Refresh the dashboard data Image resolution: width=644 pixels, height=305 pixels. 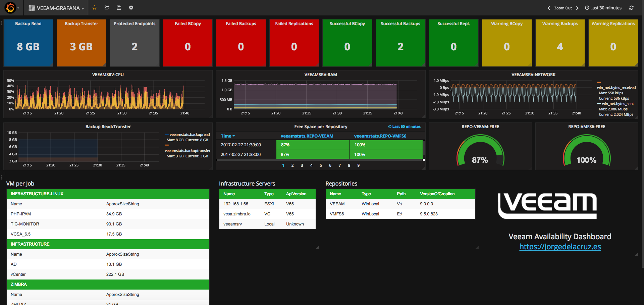[632, 7]
